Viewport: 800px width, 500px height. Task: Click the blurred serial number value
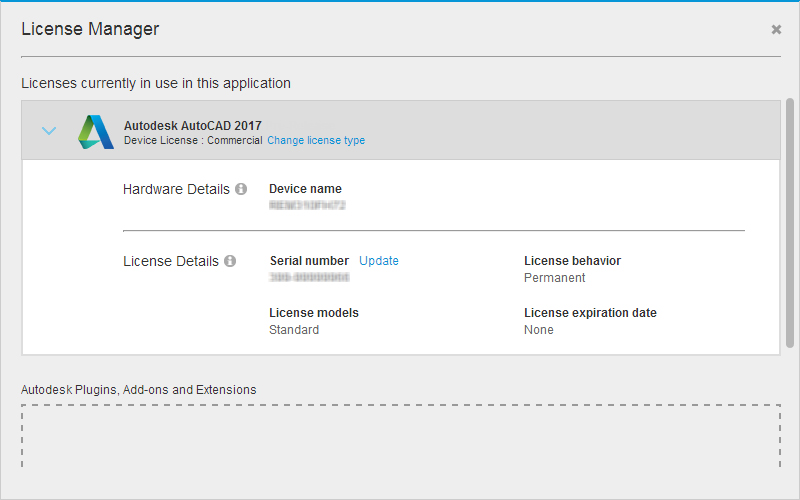[x=309, y=277]
